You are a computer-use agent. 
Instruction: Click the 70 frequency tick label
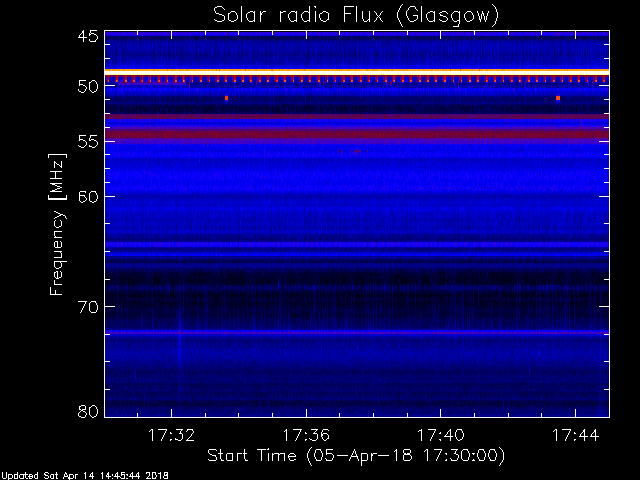tap(88, 307)
